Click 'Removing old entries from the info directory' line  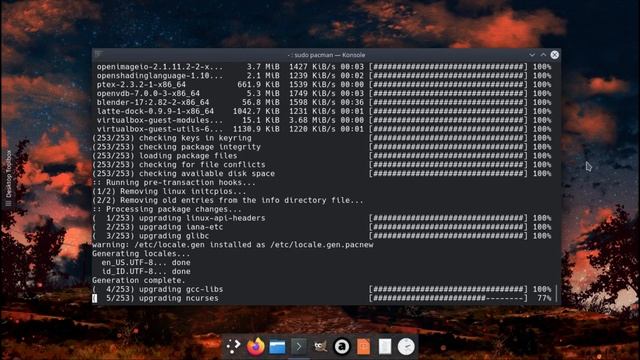click(228, 200)
